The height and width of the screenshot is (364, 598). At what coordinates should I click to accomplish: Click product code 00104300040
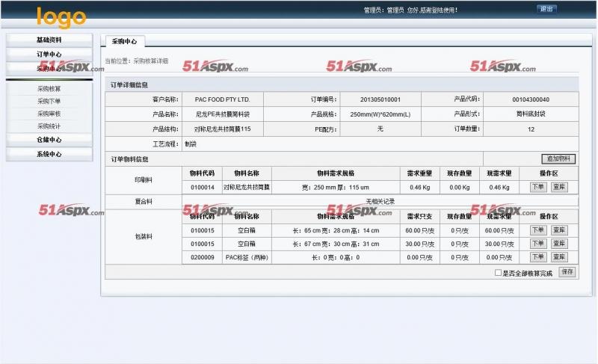531,99
